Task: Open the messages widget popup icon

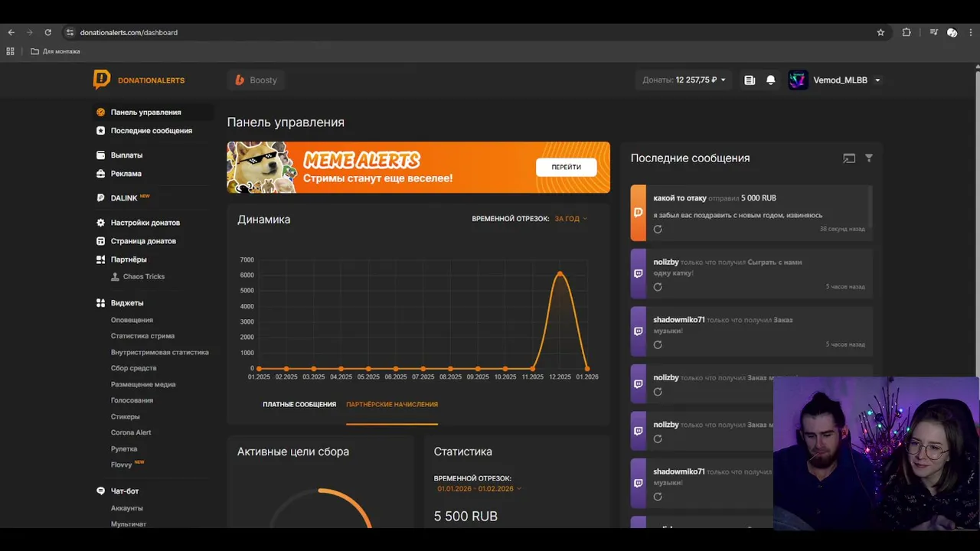Action: 849,158
